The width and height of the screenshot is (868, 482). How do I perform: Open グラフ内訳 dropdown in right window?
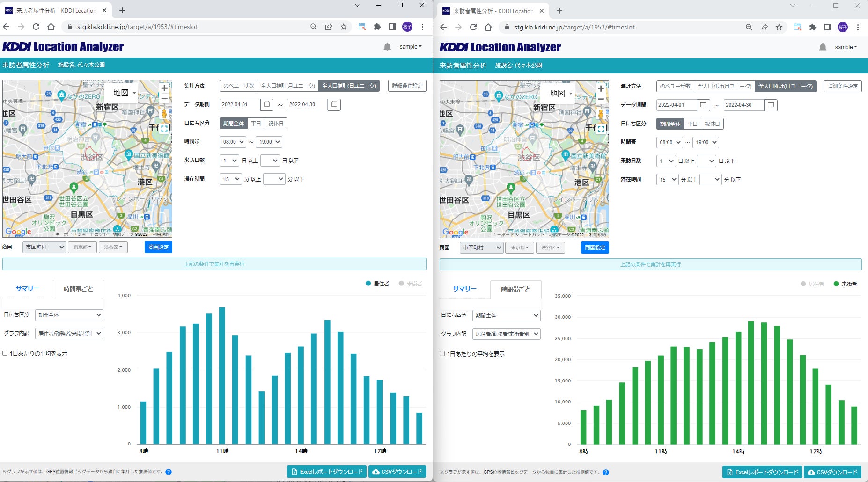tap(506, 334)
